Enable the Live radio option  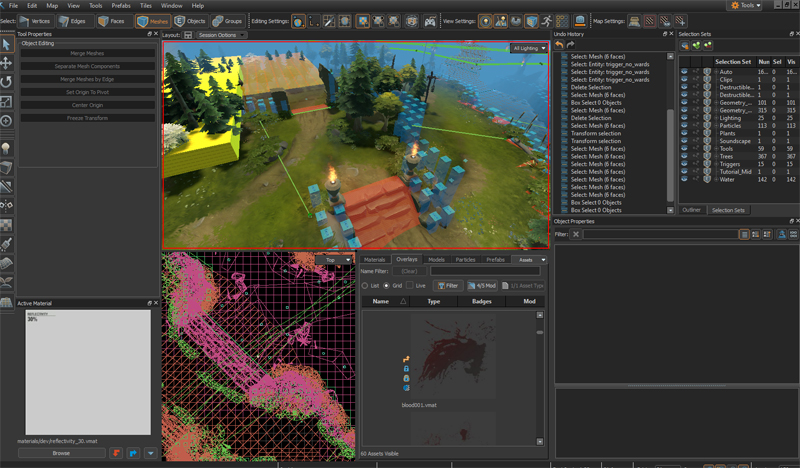pos(410,285)
